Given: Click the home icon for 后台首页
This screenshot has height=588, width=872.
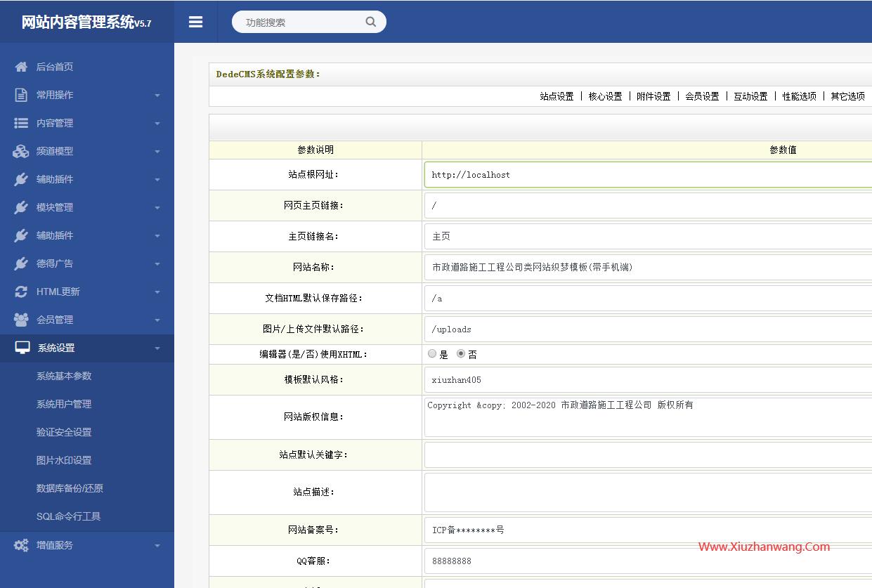Looking at the screenshot, I should click(x=21, y=67).
